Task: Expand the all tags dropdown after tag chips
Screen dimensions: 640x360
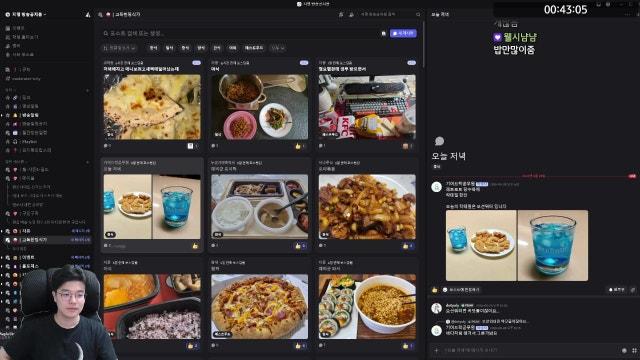Action: pyautogui.click(x=278, y=48)
